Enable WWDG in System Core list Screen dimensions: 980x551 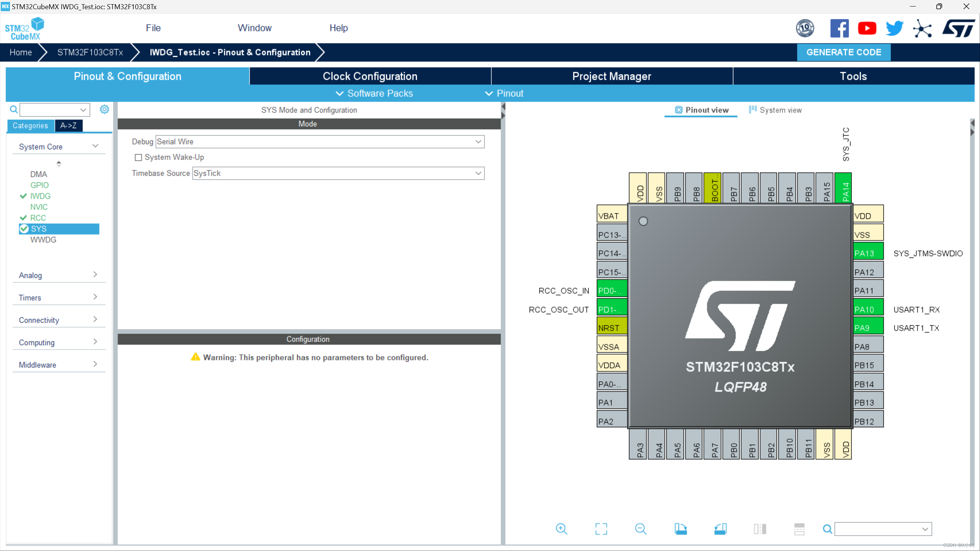click(x=43, y=240)
